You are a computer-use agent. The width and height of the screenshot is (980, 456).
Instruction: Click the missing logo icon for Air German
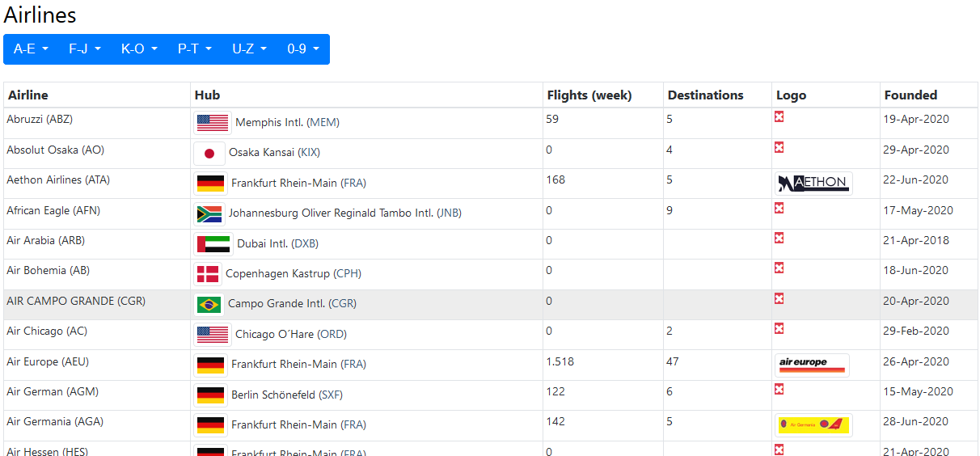779,389
